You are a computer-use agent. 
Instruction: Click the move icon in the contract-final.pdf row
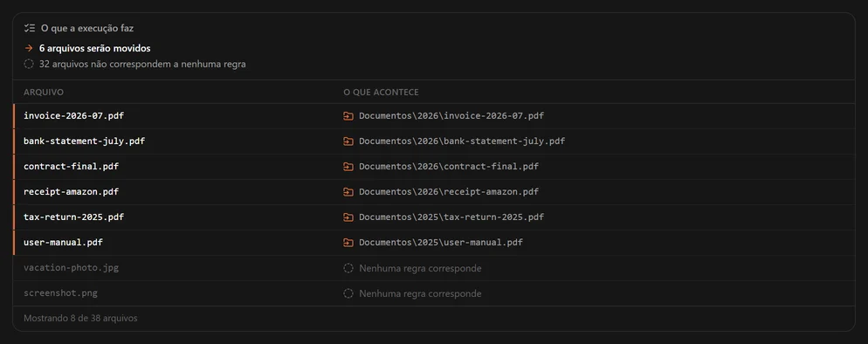[x=348, y=167]
